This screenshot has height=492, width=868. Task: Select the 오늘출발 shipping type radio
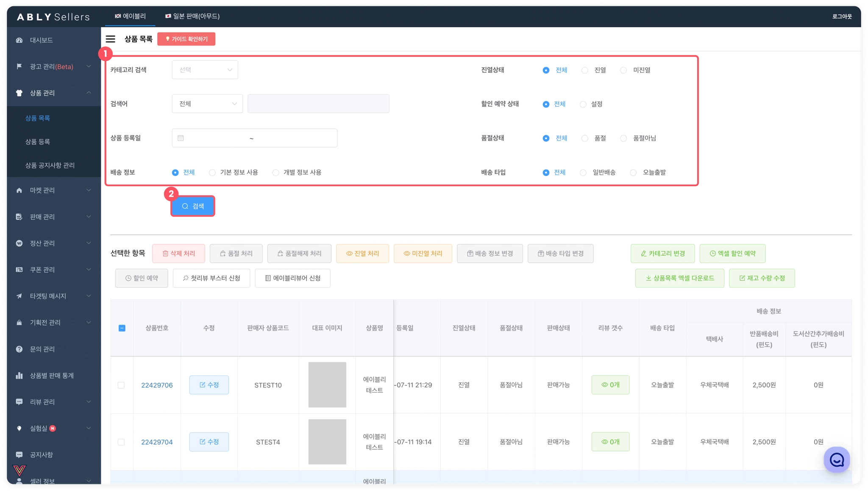tap(633, 173)
